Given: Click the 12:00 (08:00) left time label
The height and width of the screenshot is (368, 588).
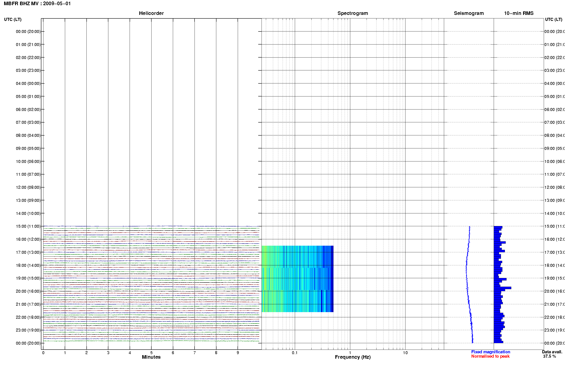Looking at the screenshot, I should pyautogui.click(x=28, y=187).
